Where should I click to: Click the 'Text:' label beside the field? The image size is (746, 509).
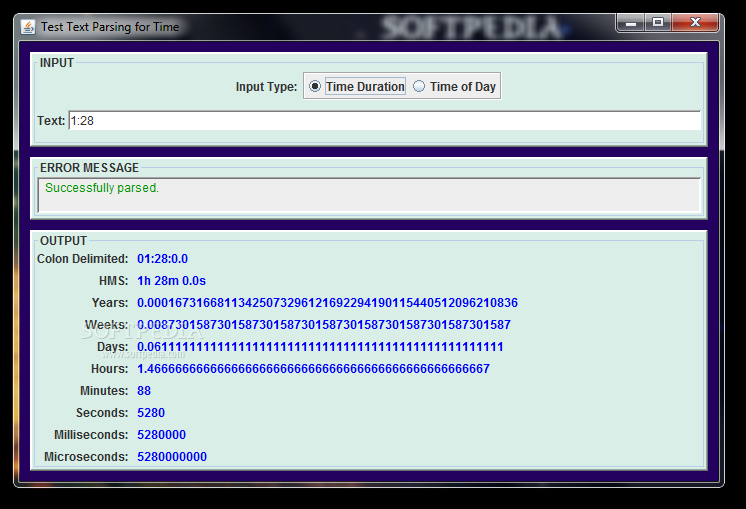coord(51,121)
